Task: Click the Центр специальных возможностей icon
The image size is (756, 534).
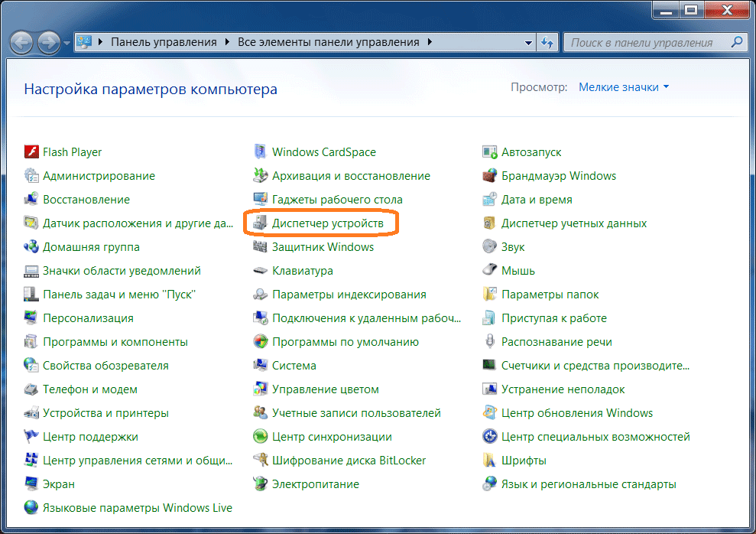Action: pyautogui.click(x=490, y=437)
